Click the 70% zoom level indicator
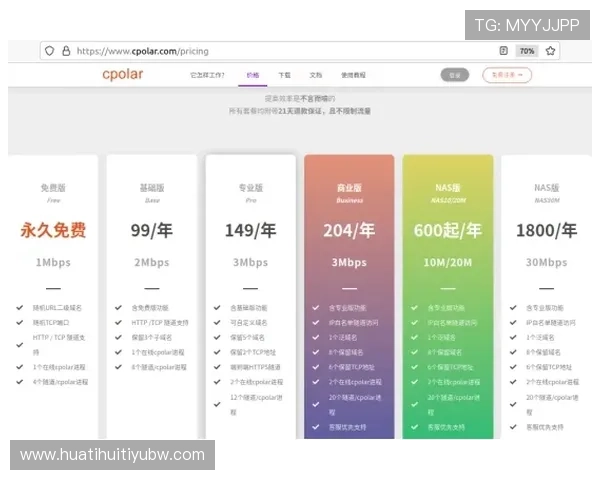Screen dimensions: 600x480 pos(527,51)
